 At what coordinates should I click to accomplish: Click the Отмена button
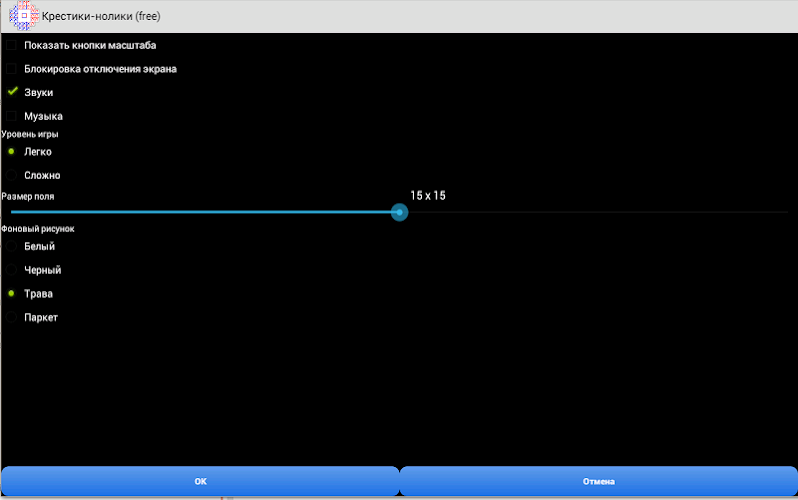point(598,481)
